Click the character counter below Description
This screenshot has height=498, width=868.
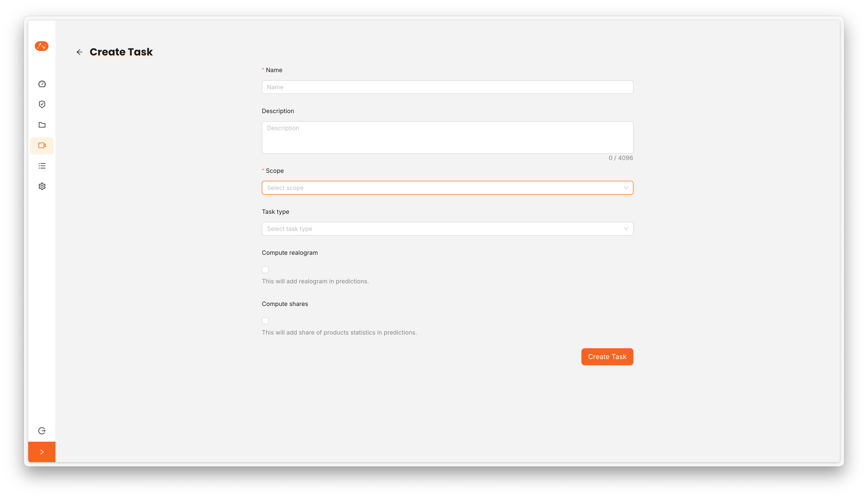click(x=620, y=158)
